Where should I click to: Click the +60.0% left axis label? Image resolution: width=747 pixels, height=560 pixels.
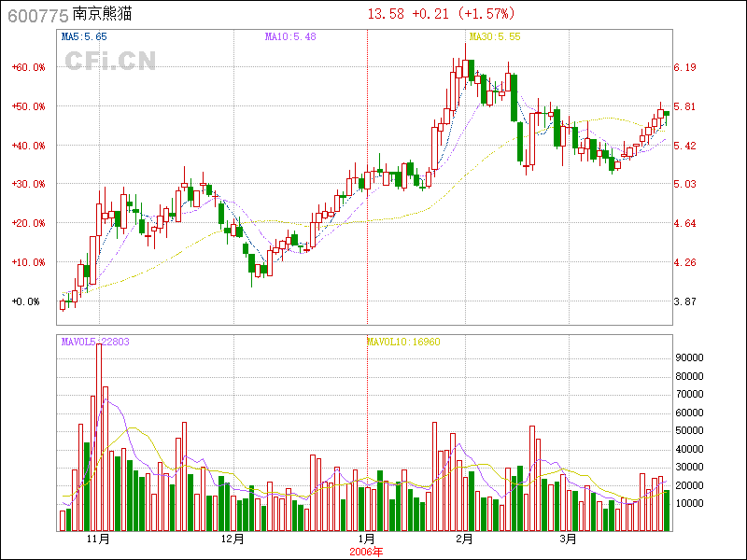pos(28,67)
